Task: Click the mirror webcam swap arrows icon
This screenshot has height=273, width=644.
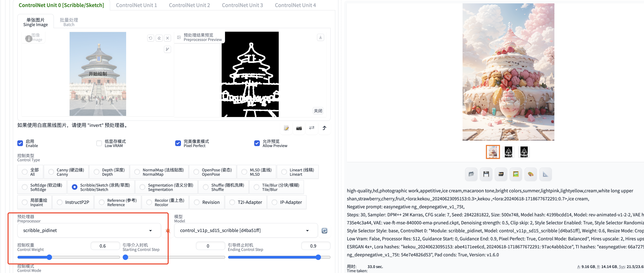Action: [x=312, y=128]
